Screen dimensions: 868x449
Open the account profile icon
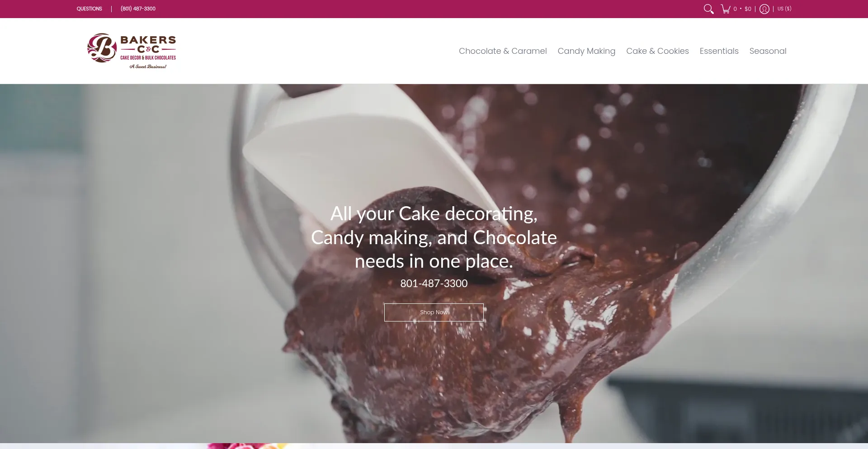(x=764, y=9)
